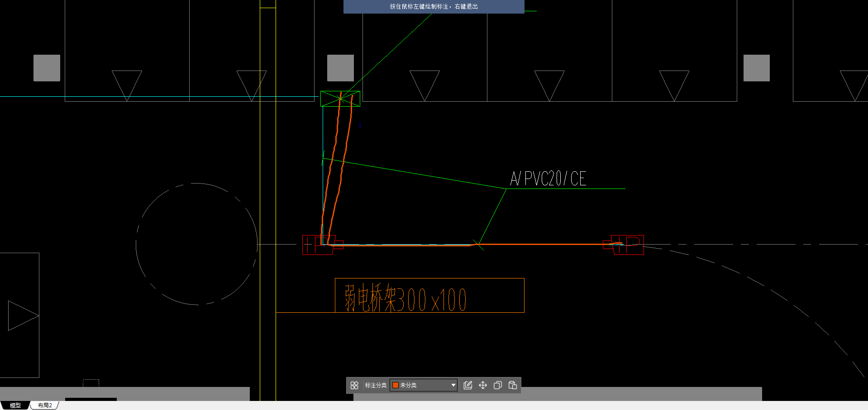The height and width of the screenshot is (410, 868).
Task: Select the move annotation cross-arrow icon
Action: tap(483, 385)
